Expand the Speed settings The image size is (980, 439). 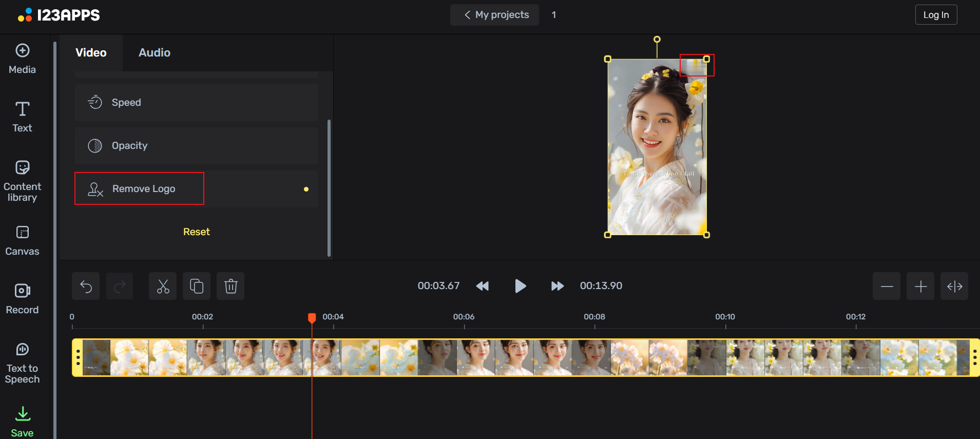pyautogui.click(x=196, y=103)
